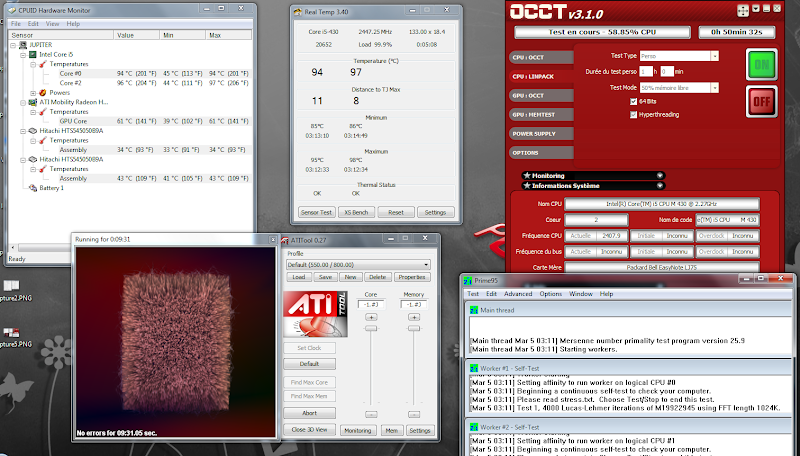Image resolution: width=800 pixels, height=456 pixels.
Task: Open the File menu in HWMonitor
Action: tap(16, 24)
